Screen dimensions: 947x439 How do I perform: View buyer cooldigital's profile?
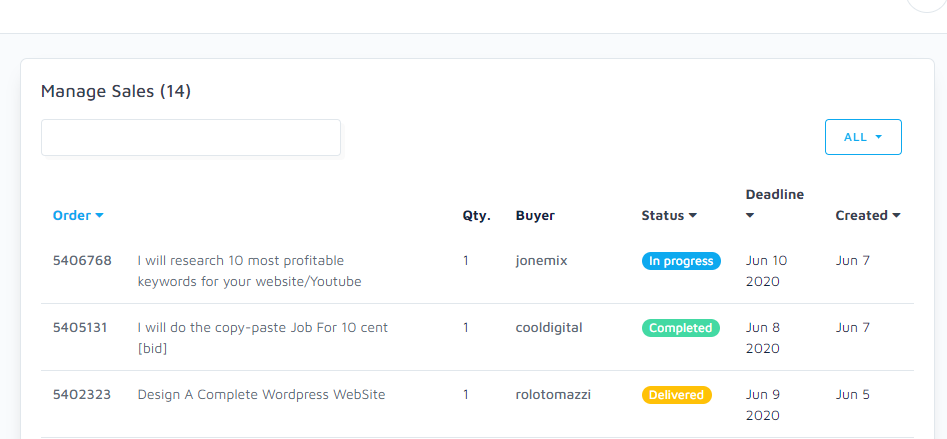[x=549, y=328]
